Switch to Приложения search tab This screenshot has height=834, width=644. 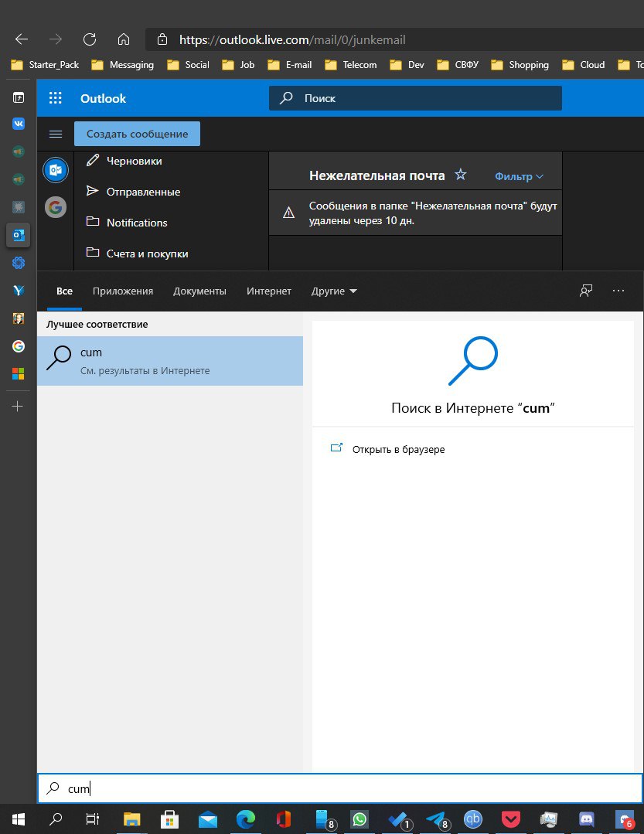123,291
